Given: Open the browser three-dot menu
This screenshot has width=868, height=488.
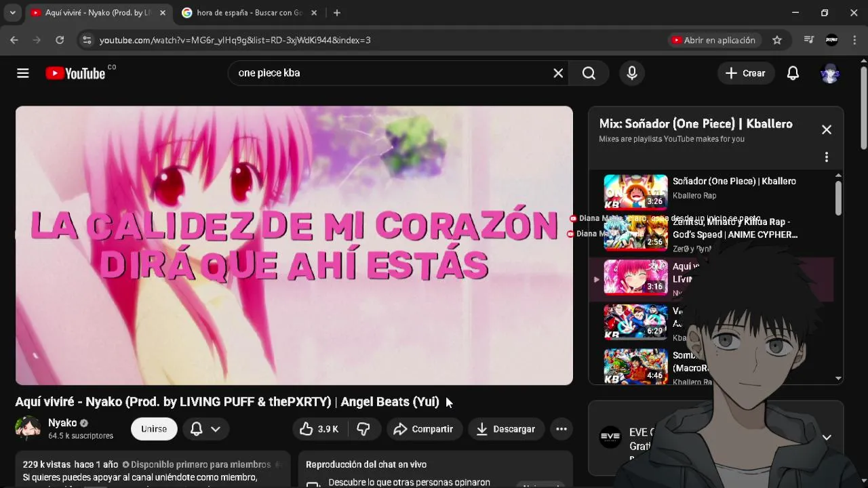Looking at the screenshot, I should point(854,40).
